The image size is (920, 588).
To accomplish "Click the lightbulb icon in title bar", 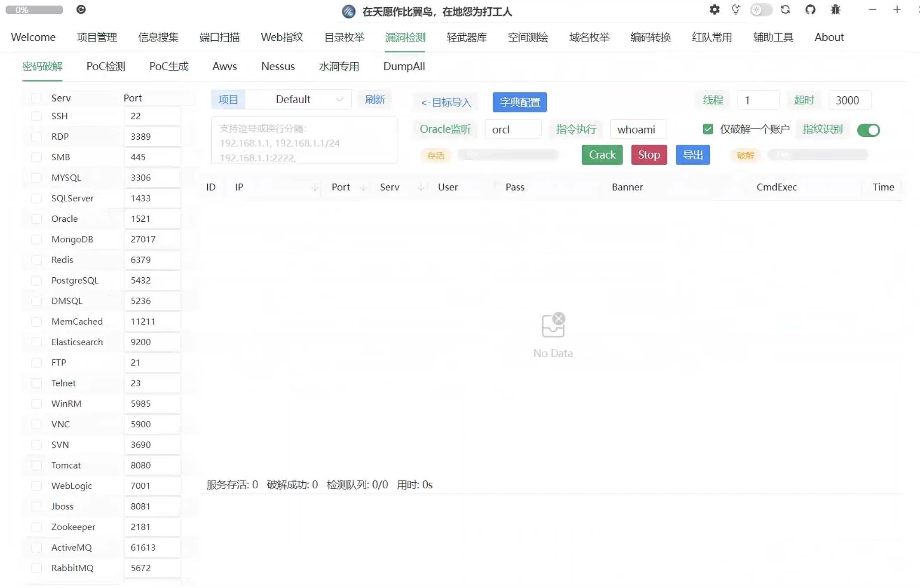I will click(736, 9).
